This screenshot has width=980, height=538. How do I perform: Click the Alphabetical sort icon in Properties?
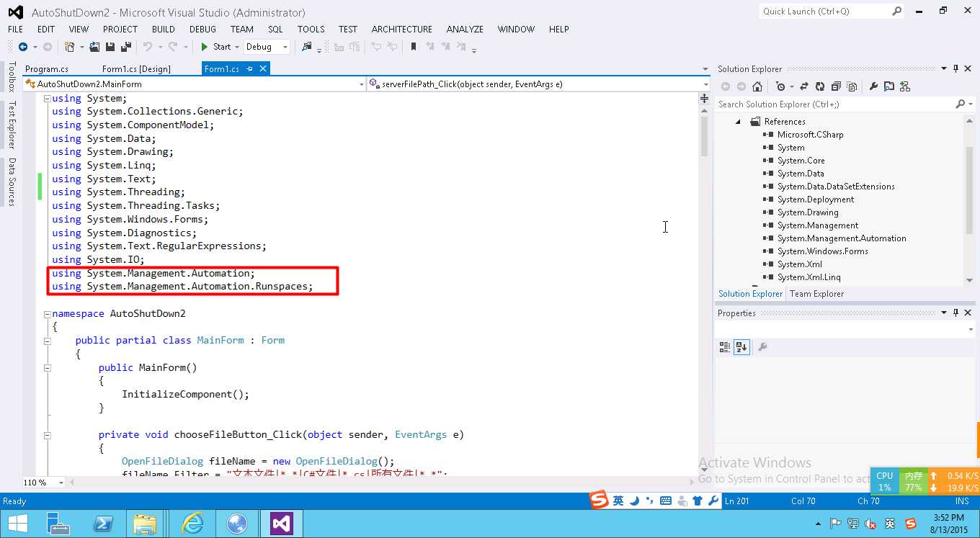pos(741,347)
